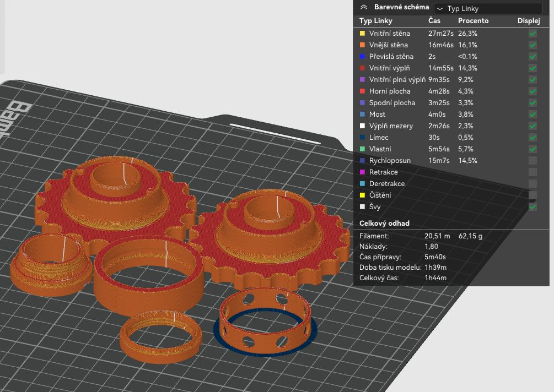Toggle Vnější stěna display checkbox
The height and width of the screenshot is (392, 554).
click(x=533, y=45)
